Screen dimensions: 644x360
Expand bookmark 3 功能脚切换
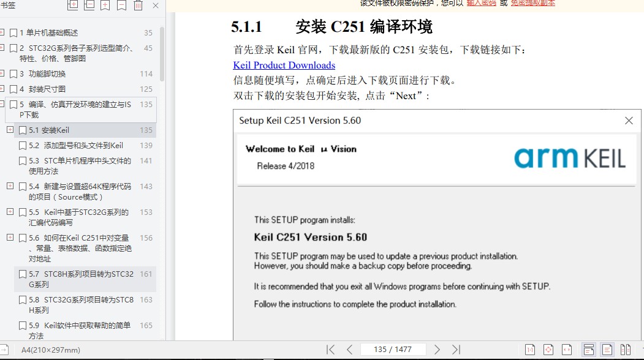2,73
